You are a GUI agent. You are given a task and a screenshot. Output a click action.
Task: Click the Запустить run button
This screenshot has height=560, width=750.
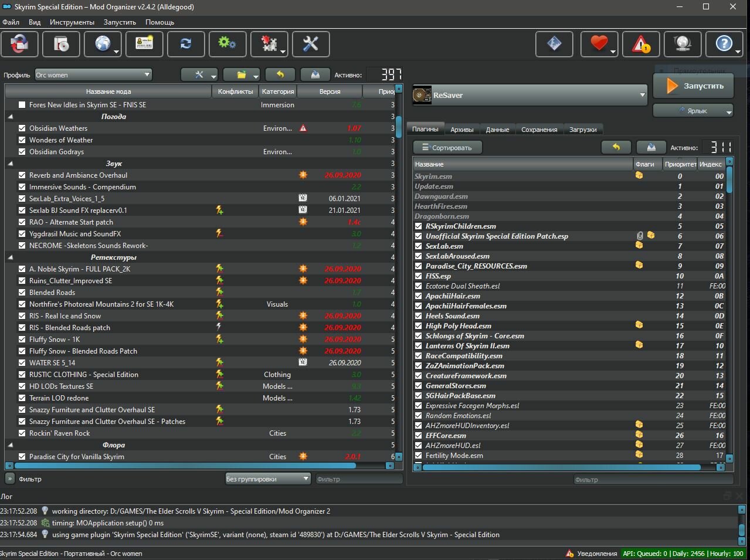pos(694,86)
